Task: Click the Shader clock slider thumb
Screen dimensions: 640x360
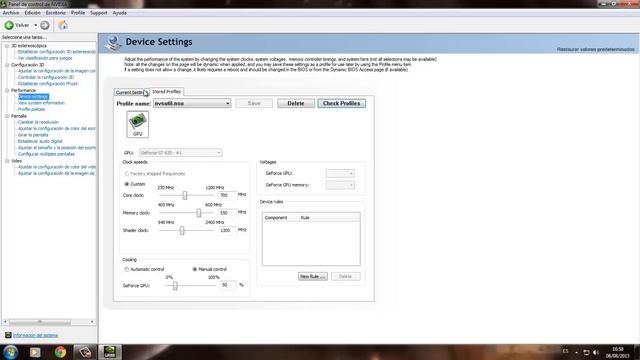Action: pyautogui.click(x=182, y=230)
